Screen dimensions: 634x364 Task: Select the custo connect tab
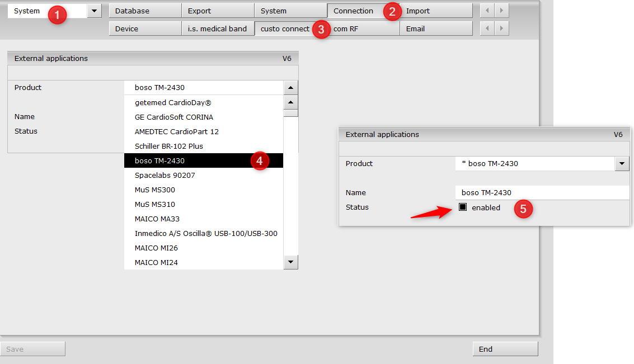click(291, 29)
